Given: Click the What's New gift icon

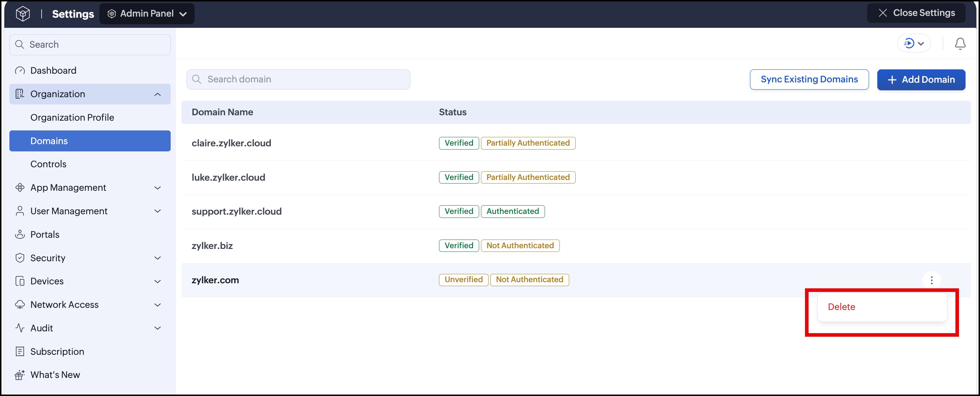Looking at the screenshot, I should (x=20, y=375).
